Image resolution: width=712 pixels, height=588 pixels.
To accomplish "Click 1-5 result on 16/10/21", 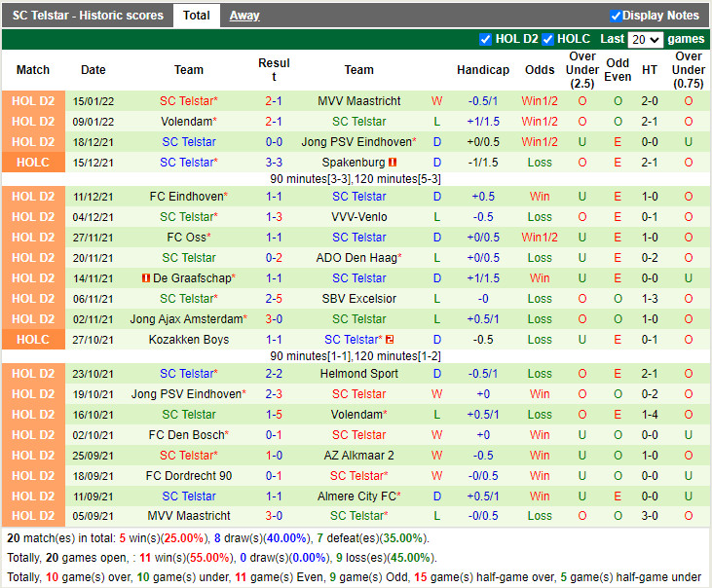I will [x=274, y=415].
